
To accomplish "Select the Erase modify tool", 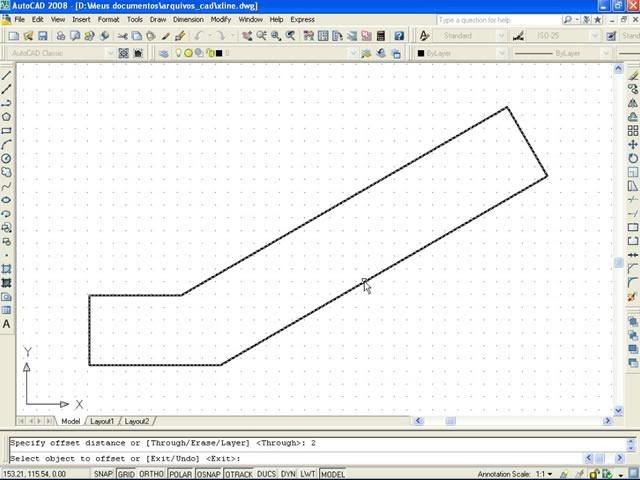I will [633, 76].
